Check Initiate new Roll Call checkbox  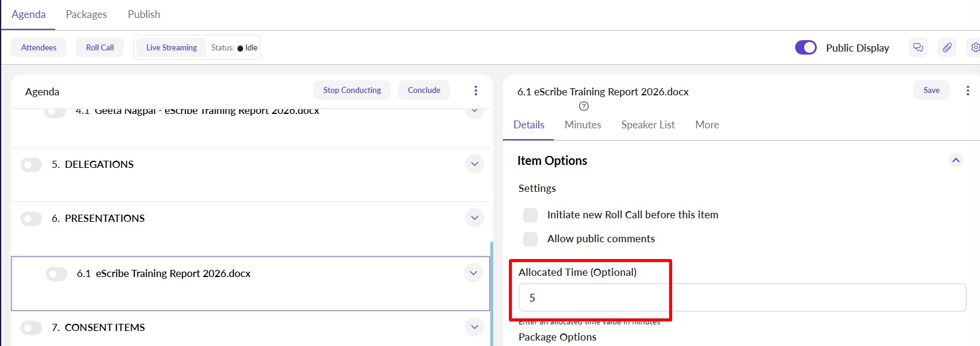(531, 215)
